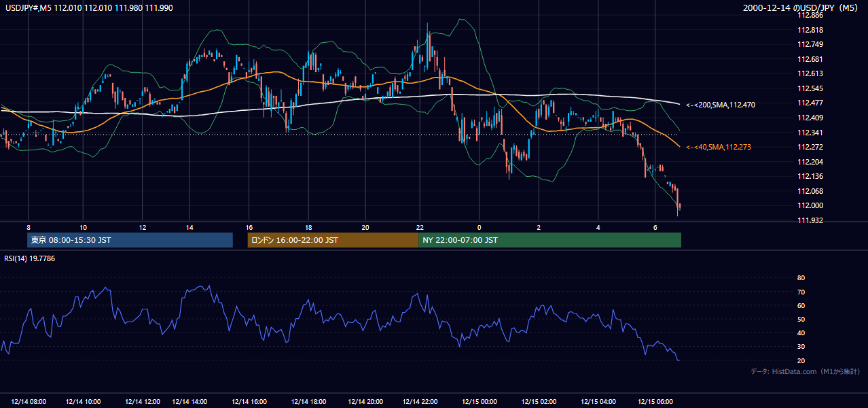Click hour tick 18 under price chart

(308, 227)
